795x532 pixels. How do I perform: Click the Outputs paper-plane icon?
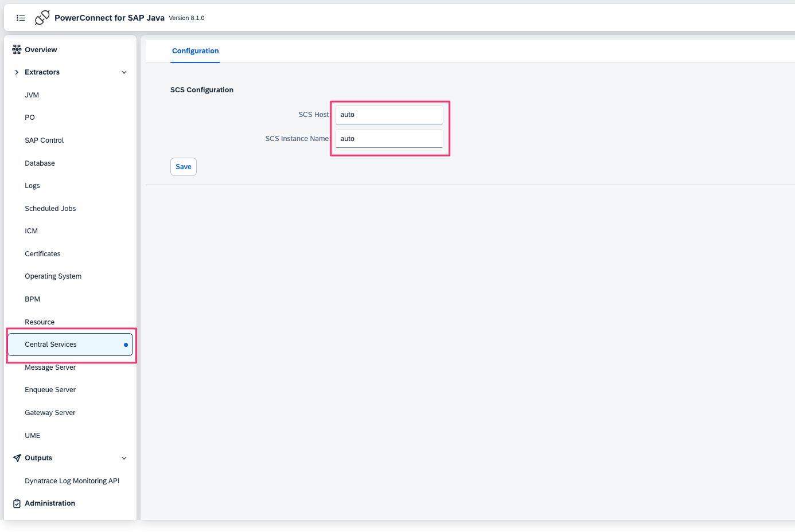click(17, 458)
